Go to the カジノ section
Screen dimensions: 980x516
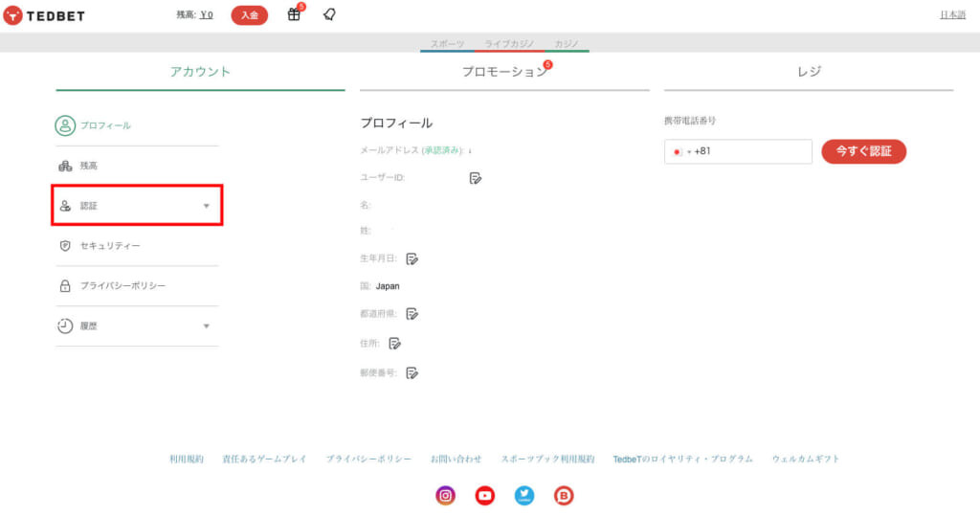(567, 44)
